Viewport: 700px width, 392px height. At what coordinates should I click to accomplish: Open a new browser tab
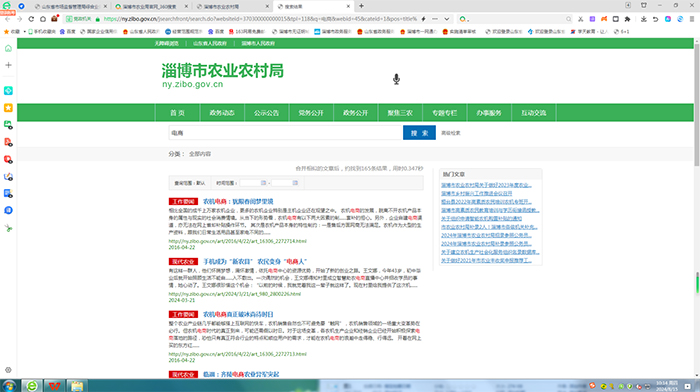coord(361,6)
